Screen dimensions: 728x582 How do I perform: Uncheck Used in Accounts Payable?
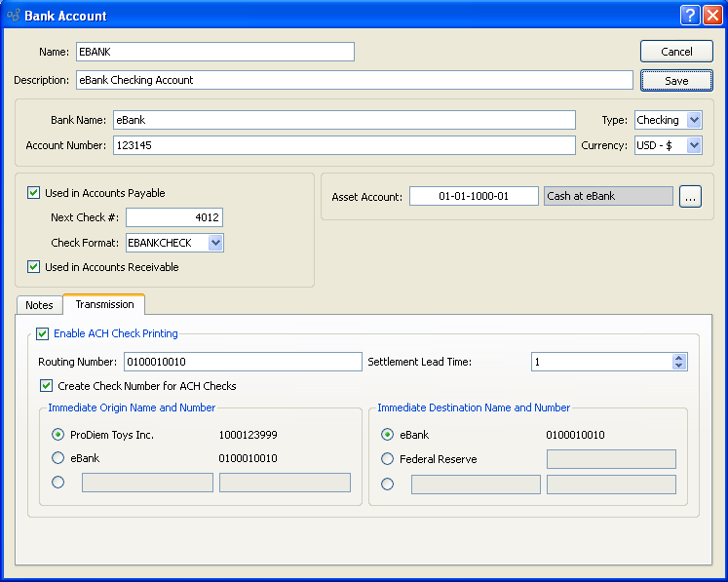click(x=35, y=193)
